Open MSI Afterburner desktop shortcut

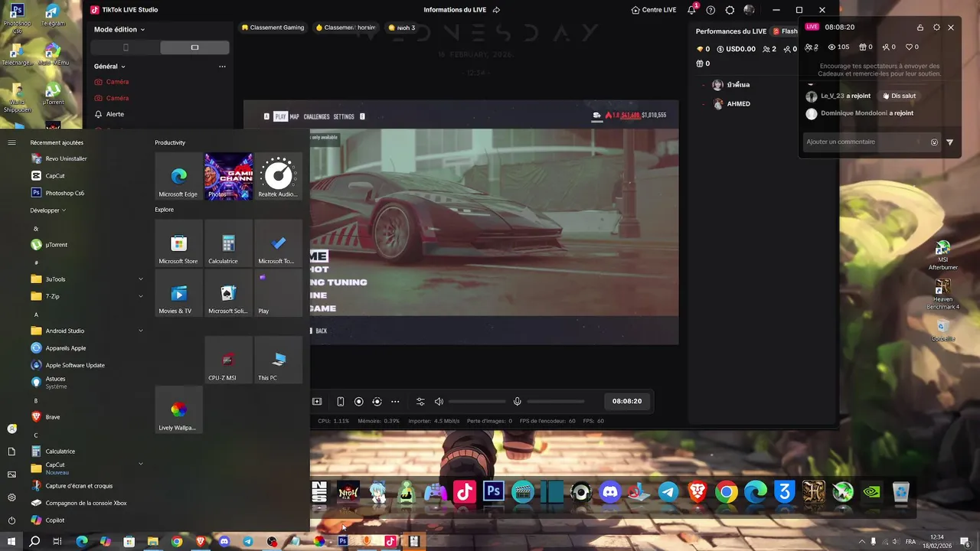pos(943,256)
